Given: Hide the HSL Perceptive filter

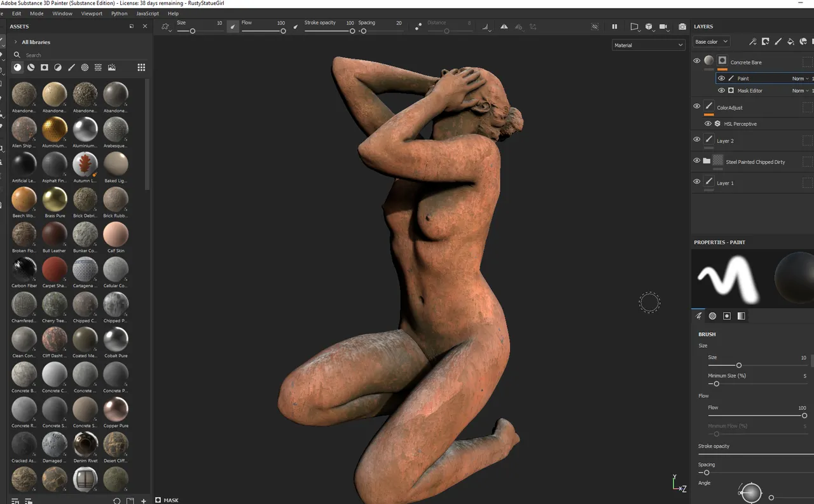Looking at the screenshot, I should [x=708, y=123].
